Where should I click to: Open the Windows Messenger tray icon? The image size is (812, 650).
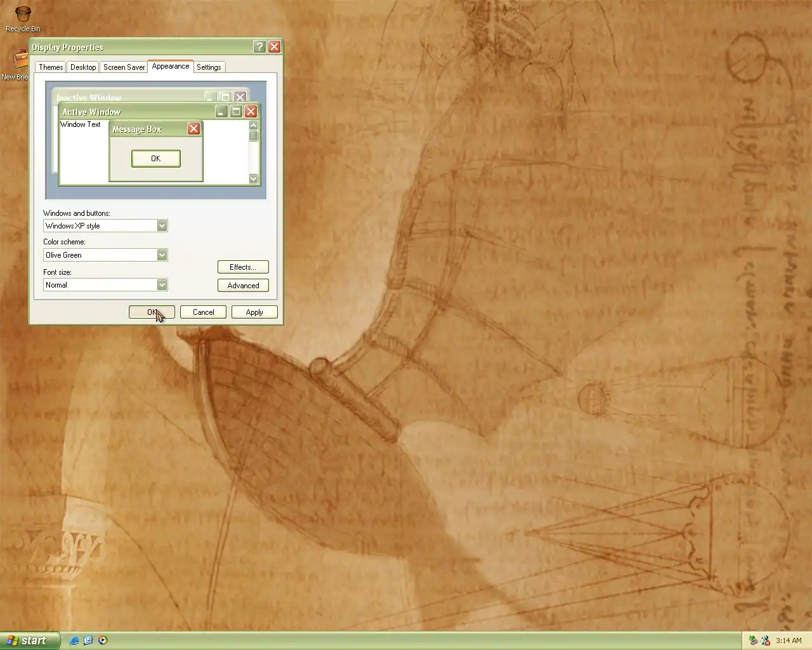pos(766,640)
